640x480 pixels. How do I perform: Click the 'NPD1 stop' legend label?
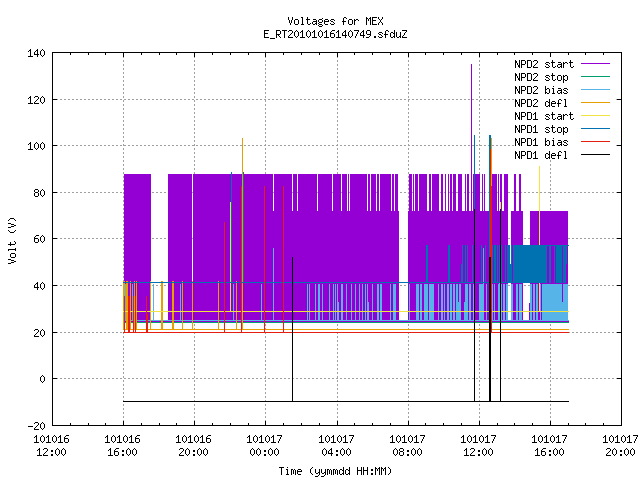(541, 129)
